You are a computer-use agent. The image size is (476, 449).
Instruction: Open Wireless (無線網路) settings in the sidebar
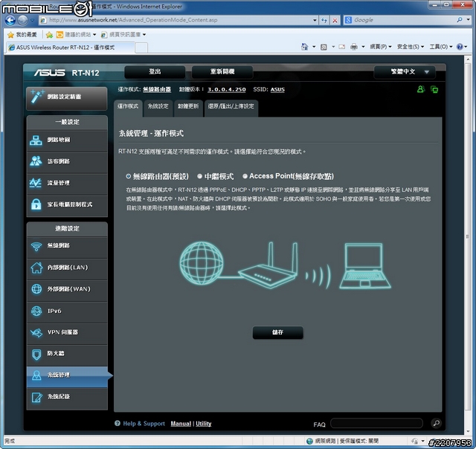[67, 246]
